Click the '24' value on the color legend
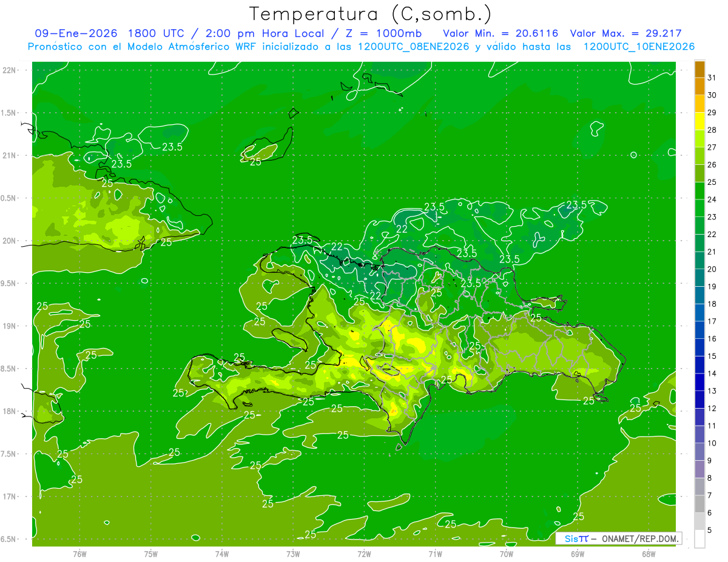This screenshot has width=728, height=562. [712, 199]
